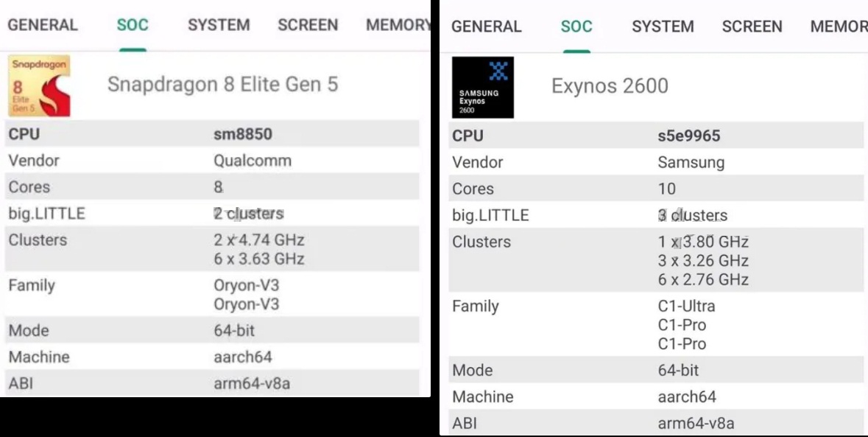Image resolution: width=868 pixels, height=437 pixels.
Task: Click the Samsung Exynos 2600 logo
Action: [x=483, y=88]
